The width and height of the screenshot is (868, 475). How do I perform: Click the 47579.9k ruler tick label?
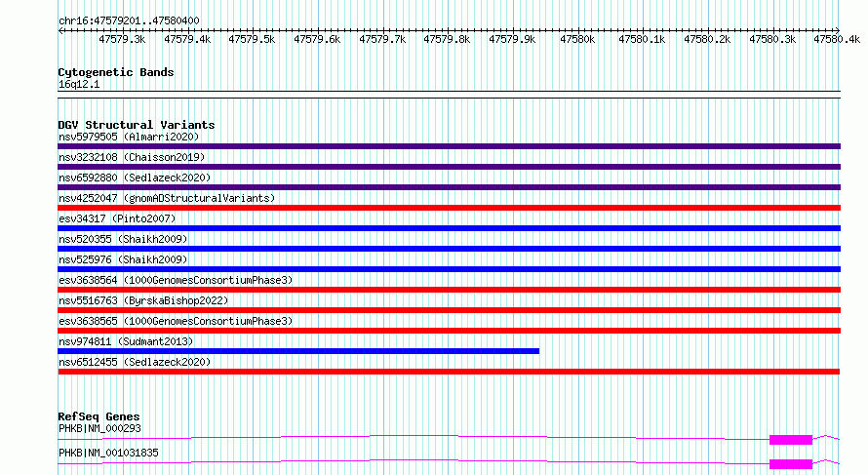512,39
